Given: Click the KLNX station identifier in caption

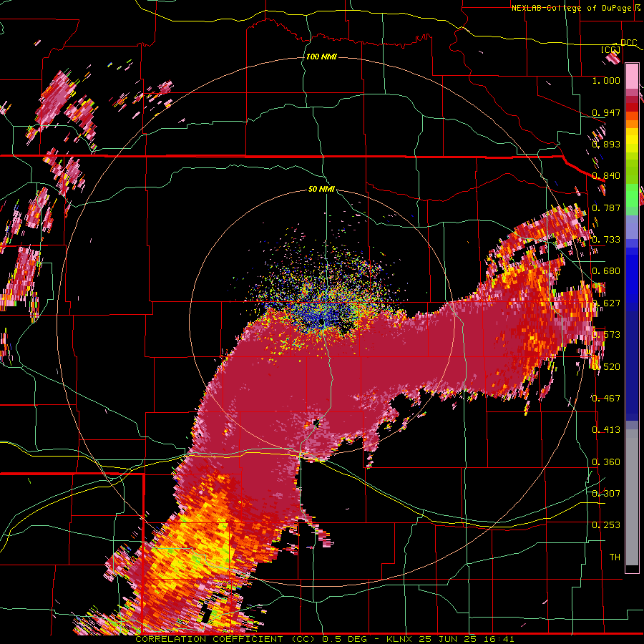Looking at the screenshot, I should [399, 639].
